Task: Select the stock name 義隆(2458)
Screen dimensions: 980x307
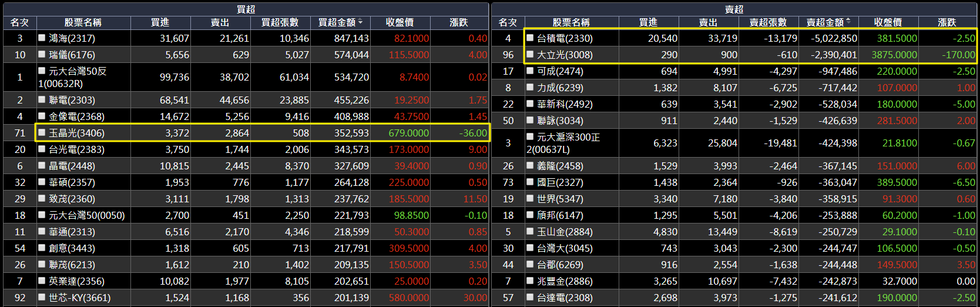Action: point(560,166)
